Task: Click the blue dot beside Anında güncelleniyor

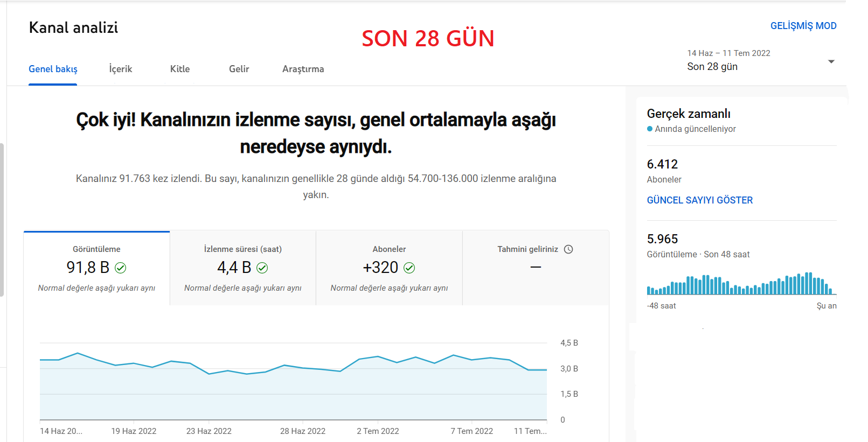Action: [650, 129]
